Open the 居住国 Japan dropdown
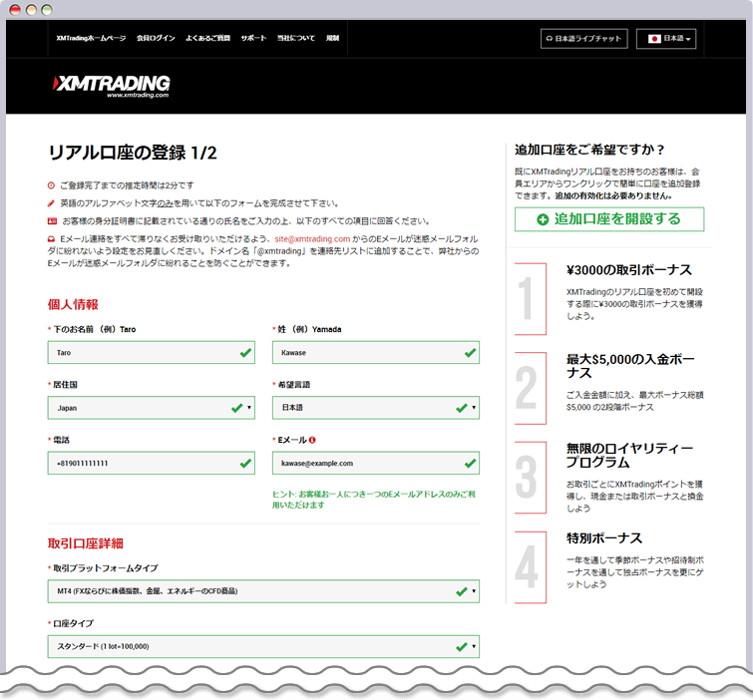 (152, 408)
